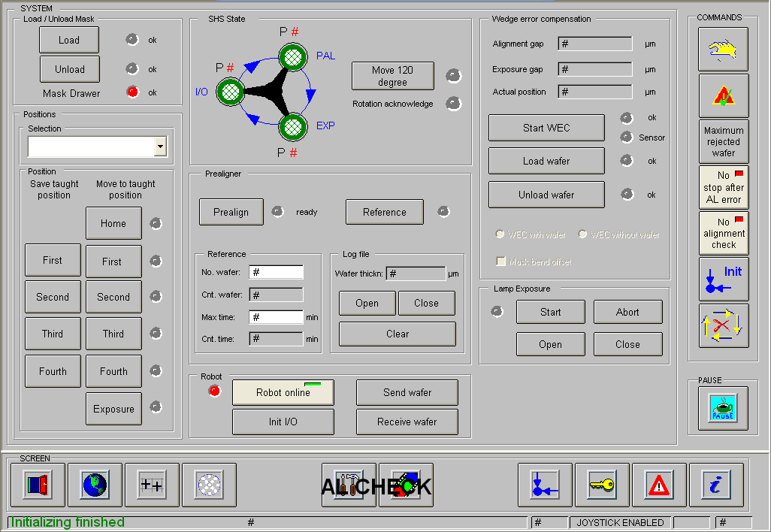Click the gold key icon button
Viewport: 771px width, 532px height.
point(602,485)
